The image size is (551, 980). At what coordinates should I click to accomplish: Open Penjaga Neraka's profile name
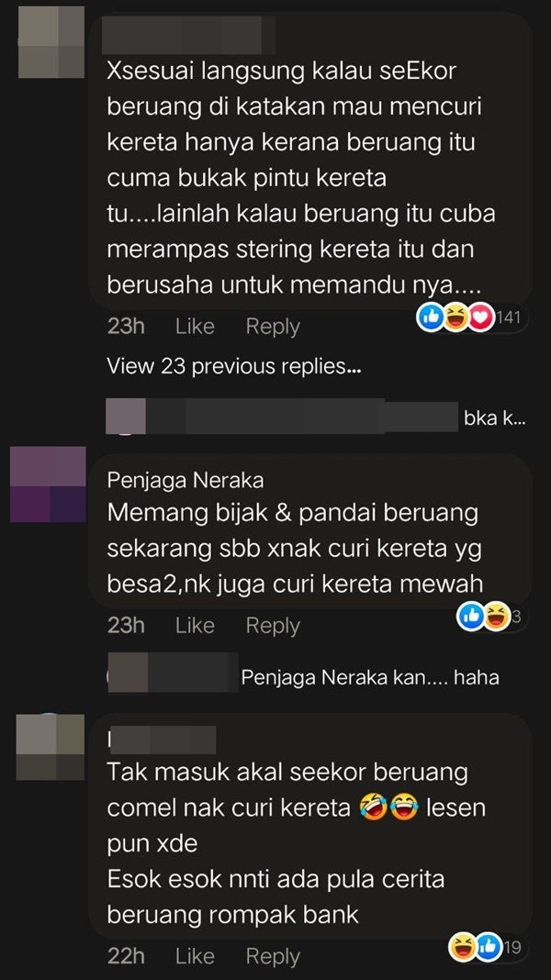(x=186, y=480)
